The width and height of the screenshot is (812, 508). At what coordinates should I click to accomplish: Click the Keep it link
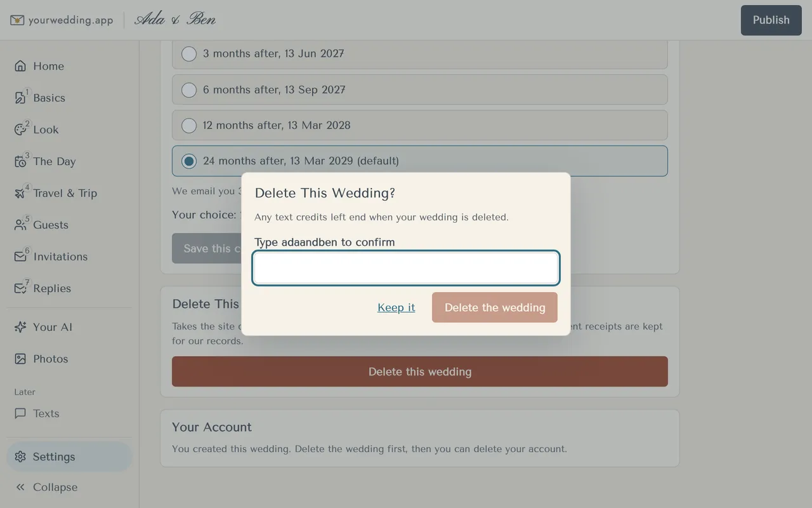[x=396, y=307]
